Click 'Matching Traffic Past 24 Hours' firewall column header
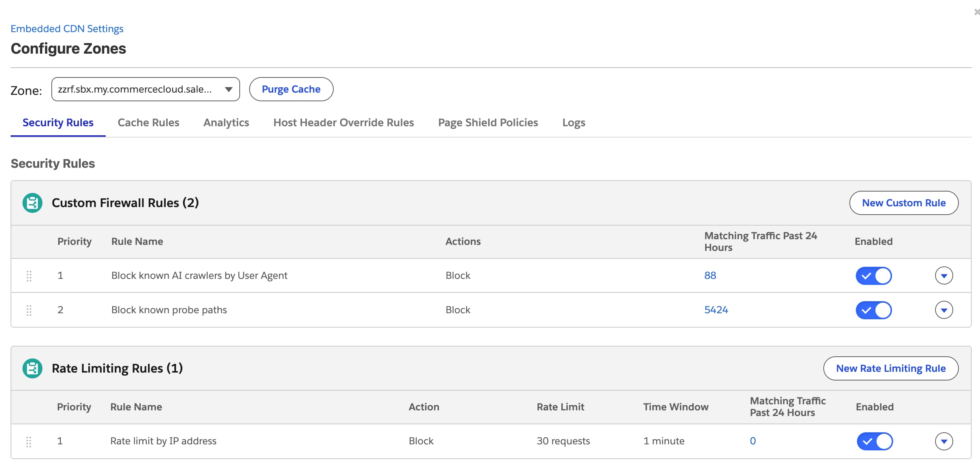 761,242
